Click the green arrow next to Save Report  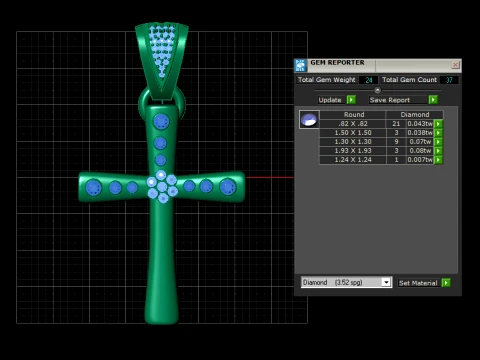(x=433, y=100)
